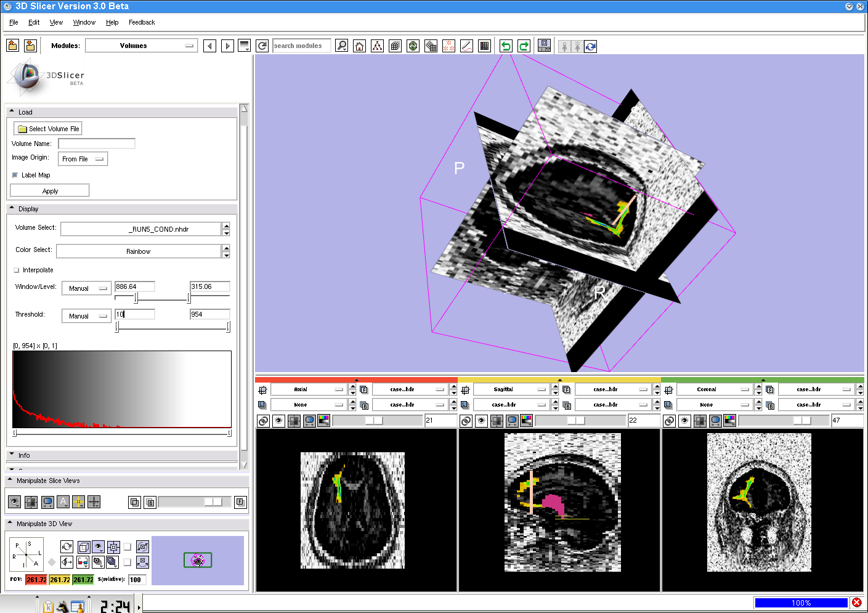Toggle eye visibility in Sagittal slice viewer
Viewport: 868px width, 613px height.
coord(482,421)
